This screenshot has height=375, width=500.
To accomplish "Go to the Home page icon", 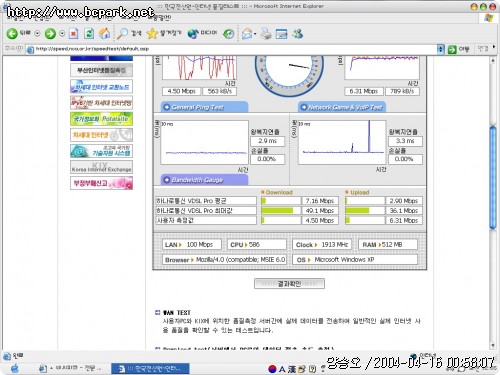I will pyautogui.click(x=105, y=33).
